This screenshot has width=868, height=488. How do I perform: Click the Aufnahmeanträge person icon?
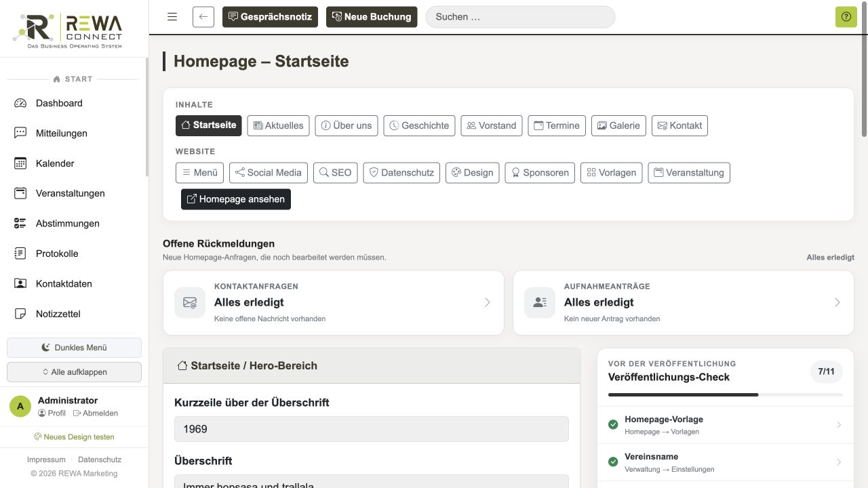click(540, 302)
